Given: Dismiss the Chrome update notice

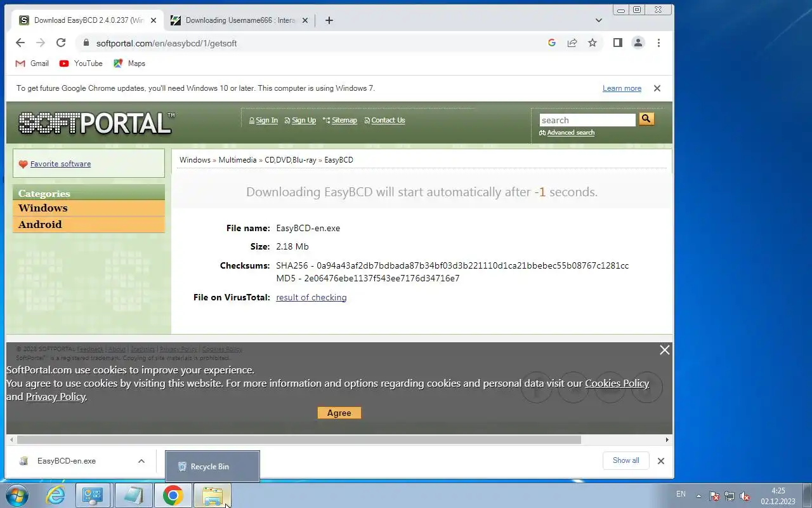Looking at the screenshot, I should (657, 88).
